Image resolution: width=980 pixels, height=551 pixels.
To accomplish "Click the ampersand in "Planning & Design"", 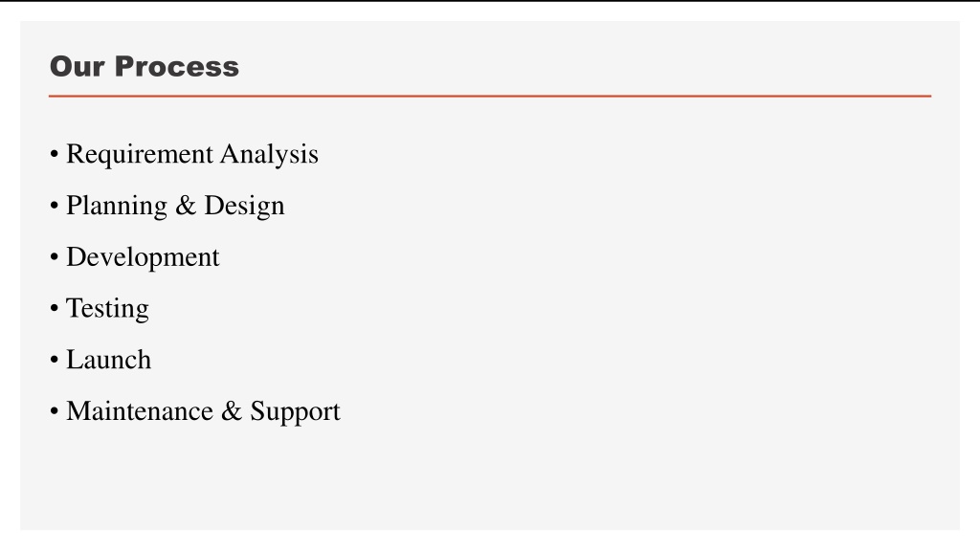I will [x=186, y=206].
